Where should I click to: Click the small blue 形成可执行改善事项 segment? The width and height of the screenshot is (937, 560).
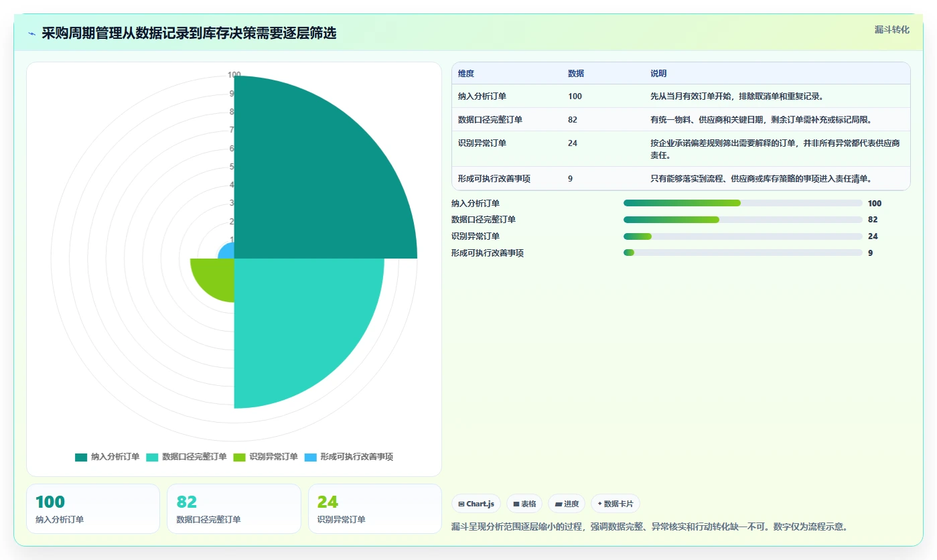point(228,253)
